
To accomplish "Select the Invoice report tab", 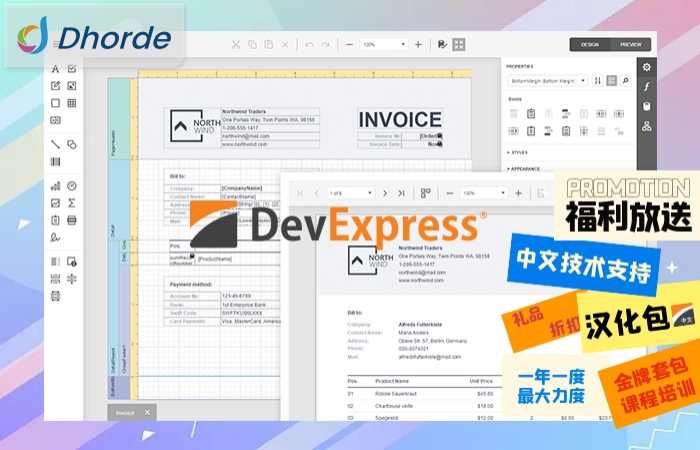I will coord(125,412).
